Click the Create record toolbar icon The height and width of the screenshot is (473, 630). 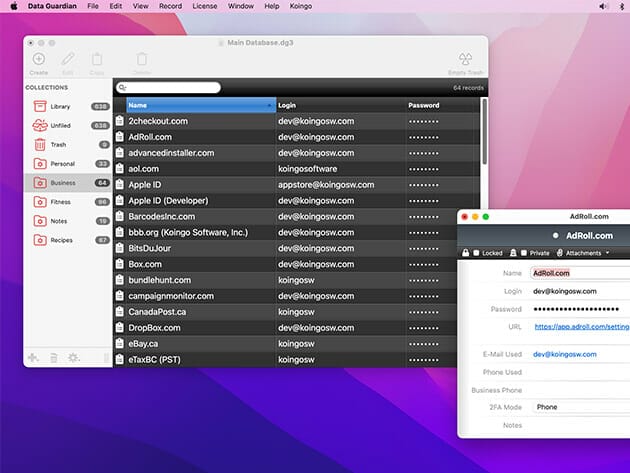[x=39, y=60]
